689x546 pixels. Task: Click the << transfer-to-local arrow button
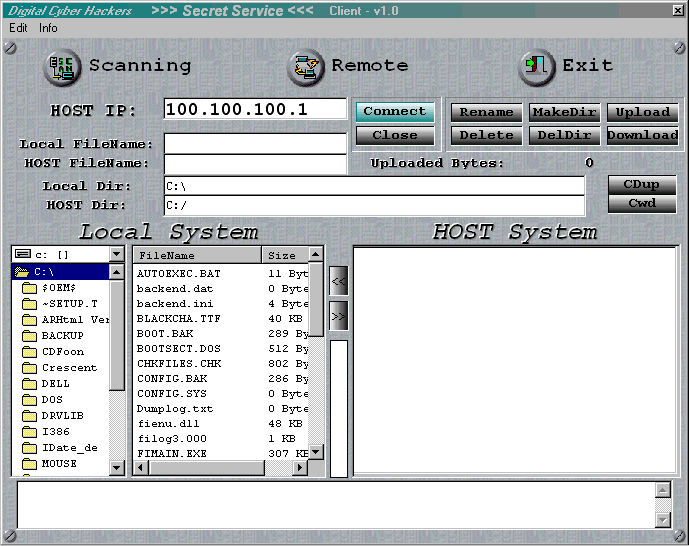click(x=338, y=282)
